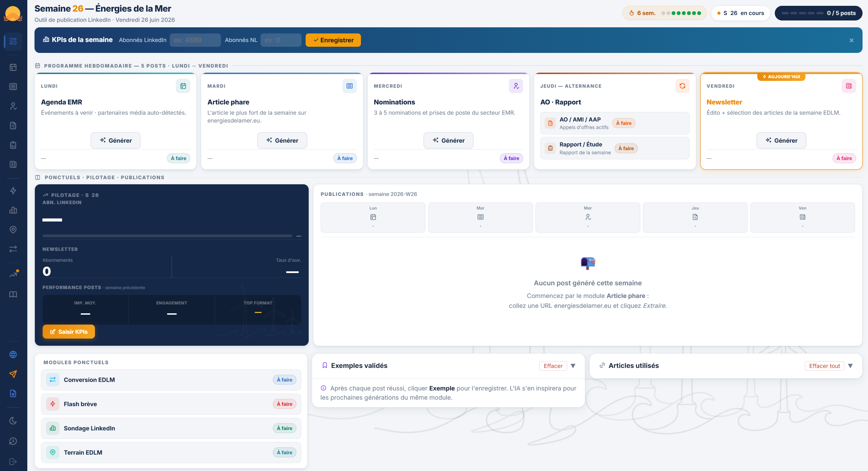Click the globe icon in sidebar

13,355
